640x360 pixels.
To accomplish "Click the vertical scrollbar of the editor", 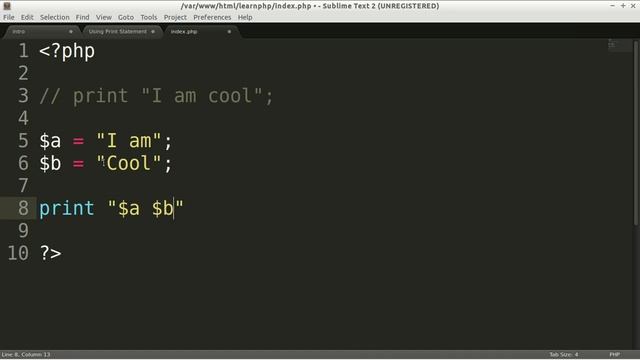I will click(636, 133).
